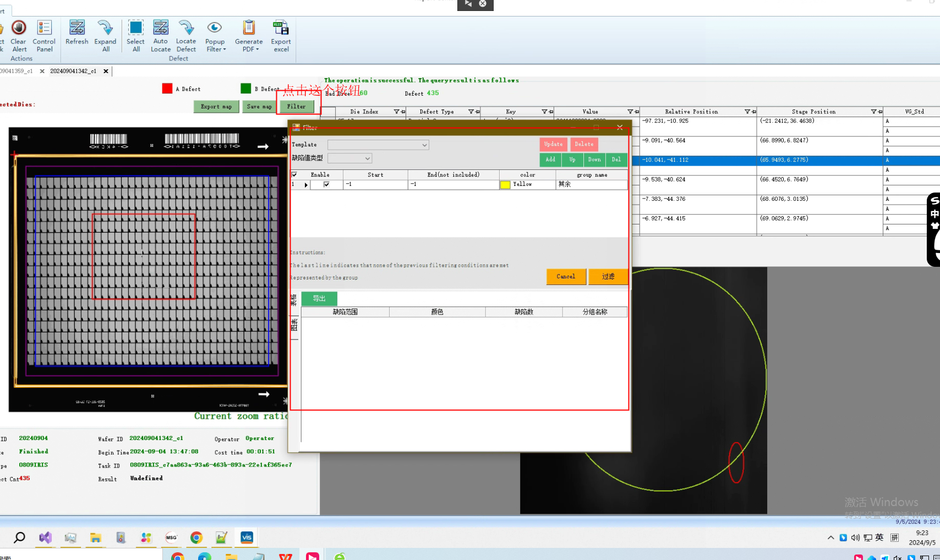Click the 英 input method indicator
Screen dimensions: 940x560
tap(879, 537)
